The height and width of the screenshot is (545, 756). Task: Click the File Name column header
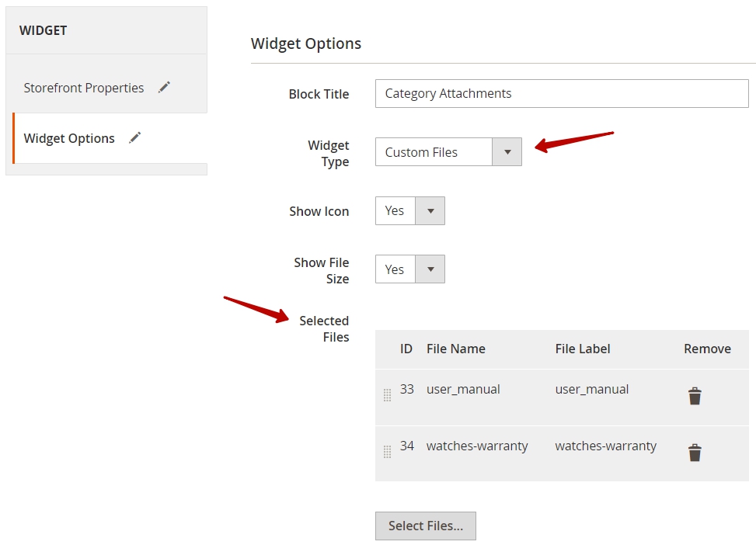[x=455, y=349]
